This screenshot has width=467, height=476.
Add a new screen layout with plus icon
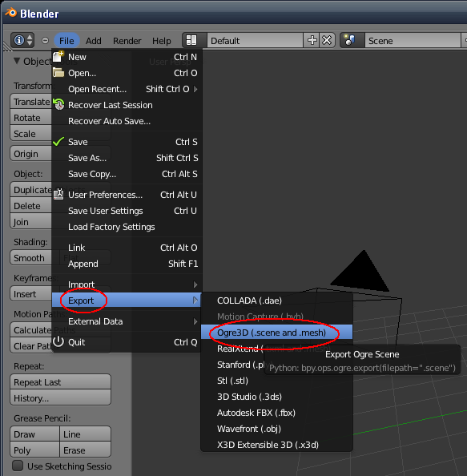coord(312,40)
